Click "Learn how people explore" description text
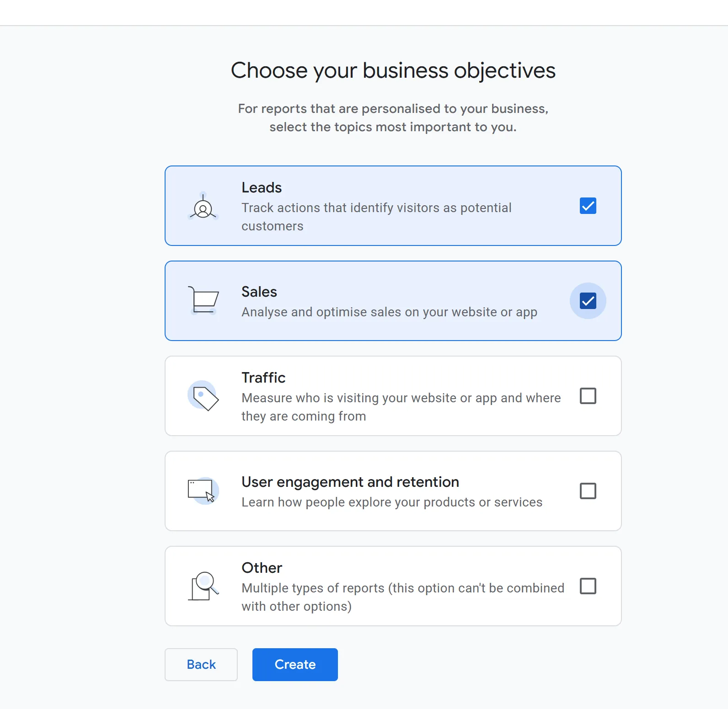 pyautogui.click(x=392, y=502)
